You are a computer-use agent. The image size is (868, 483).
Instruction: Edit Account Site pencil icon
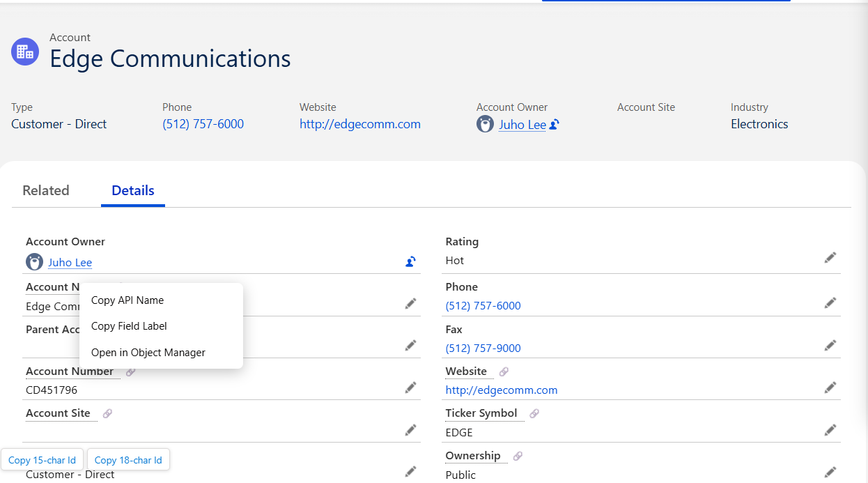coord(411,430)
